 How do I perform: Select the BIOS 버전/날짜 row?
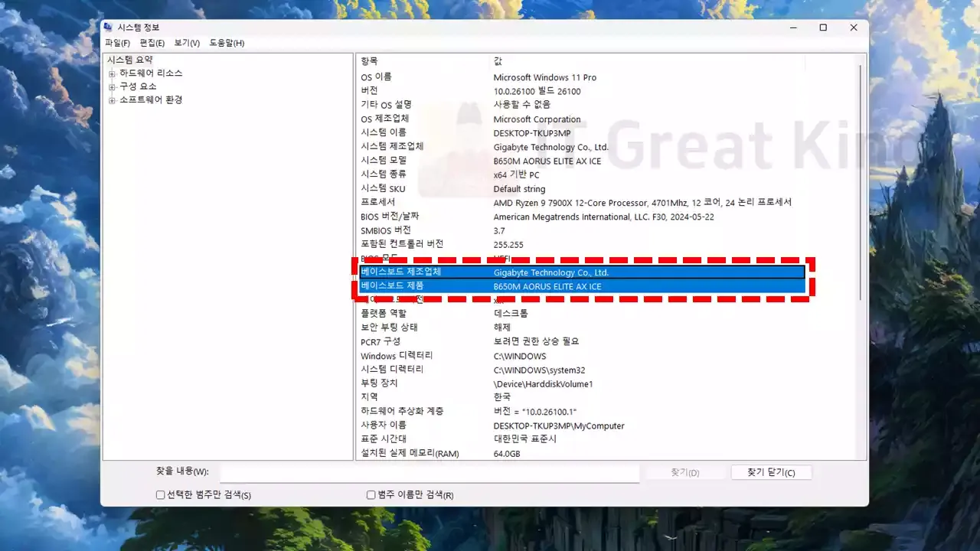pyautogui.click(x=582, y=217)
